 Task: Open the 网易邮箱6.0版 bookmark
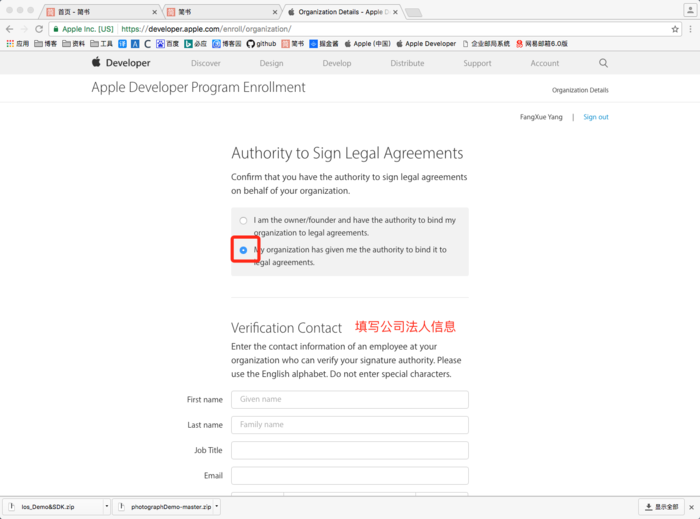coord(542,44)
